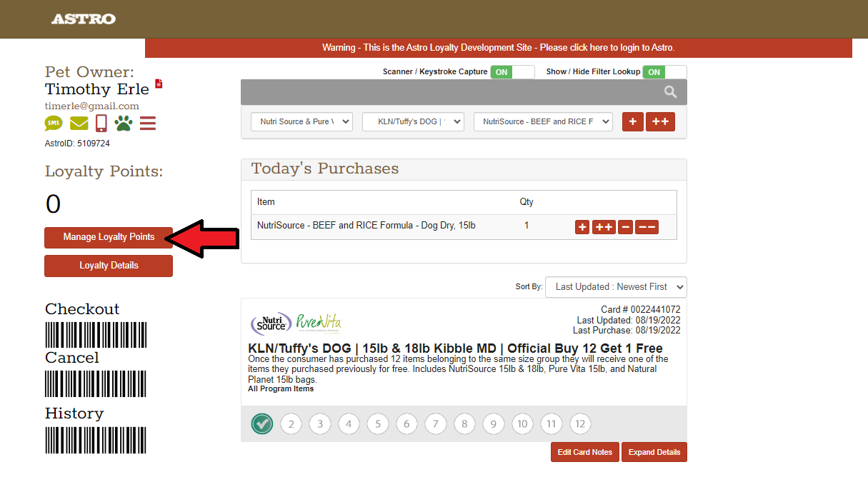Open the red hamburger menu icon
This screenshot has width=868, height=487.
(148, 124)
